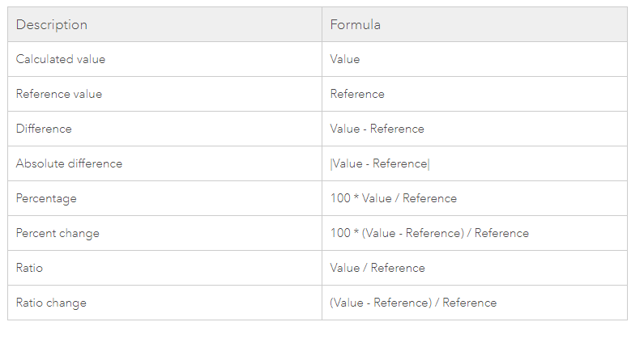Select the Absolute difference description cell
This screenshot has height=339, width=644.
[69, 164]
